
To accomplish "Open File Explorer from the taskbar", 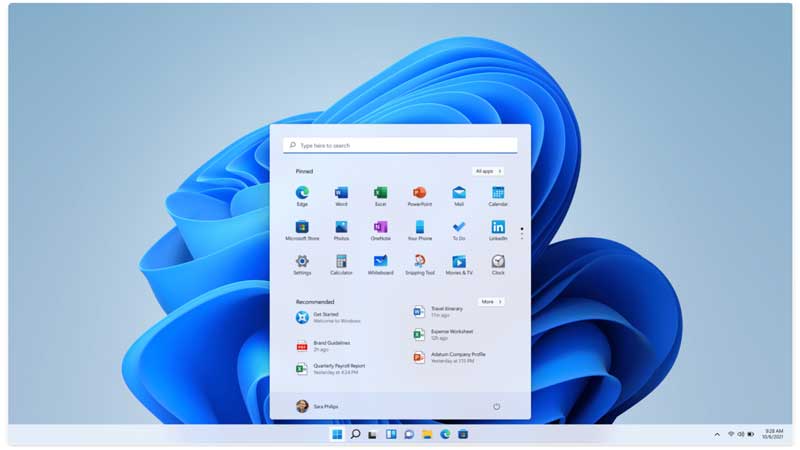I will (427, 434).
